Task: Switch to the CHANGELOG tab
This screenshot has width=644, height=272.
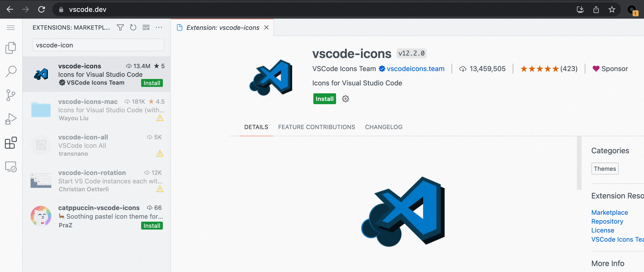Action: point(383,127)
